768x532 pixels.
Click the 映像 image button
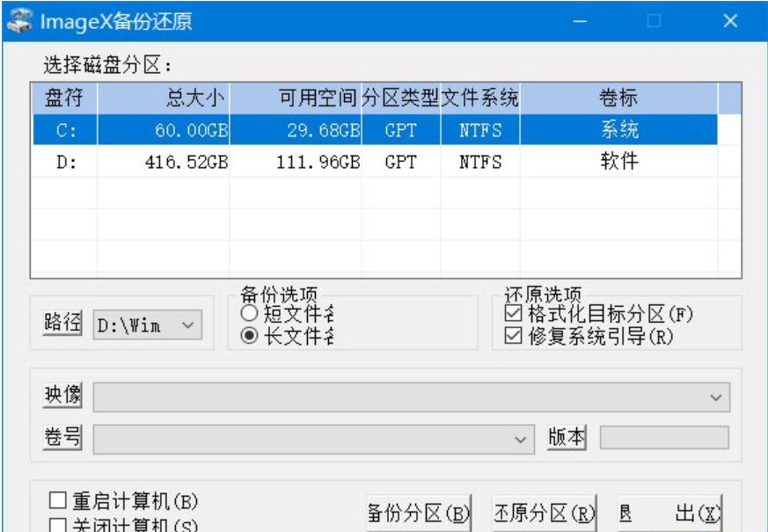coord(62,395)
